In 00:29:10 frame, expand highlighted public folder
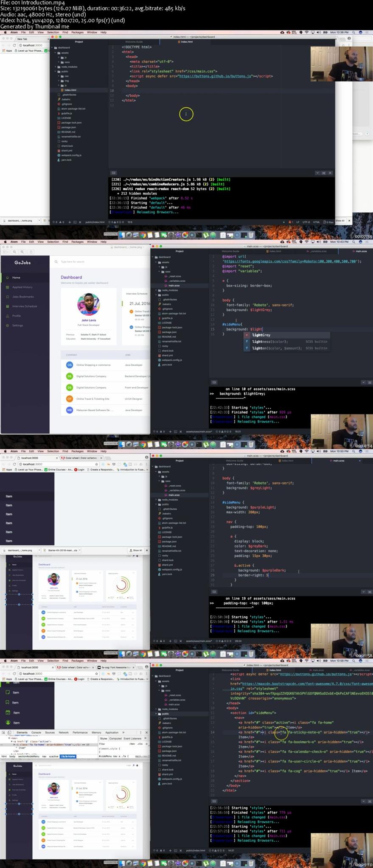Viewport: 373px width, 868px height. click(x=156, y=714)
